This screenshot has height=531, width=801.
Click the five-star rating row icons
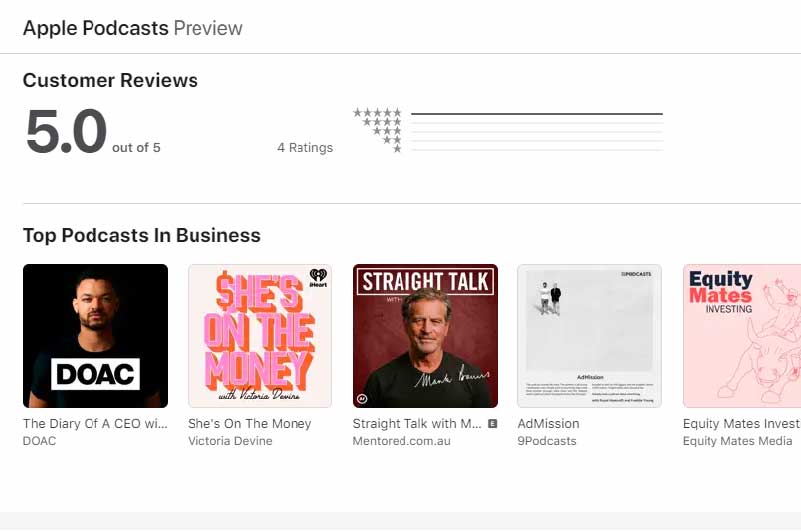click(x=378, y=112)
